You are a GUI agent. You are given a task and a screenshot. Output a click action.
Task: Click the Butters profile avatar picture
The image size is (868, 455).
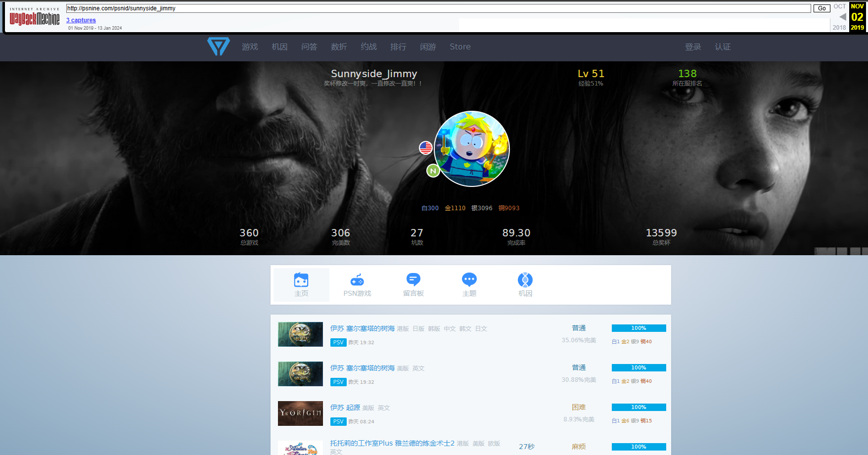(x=472, y=149)
